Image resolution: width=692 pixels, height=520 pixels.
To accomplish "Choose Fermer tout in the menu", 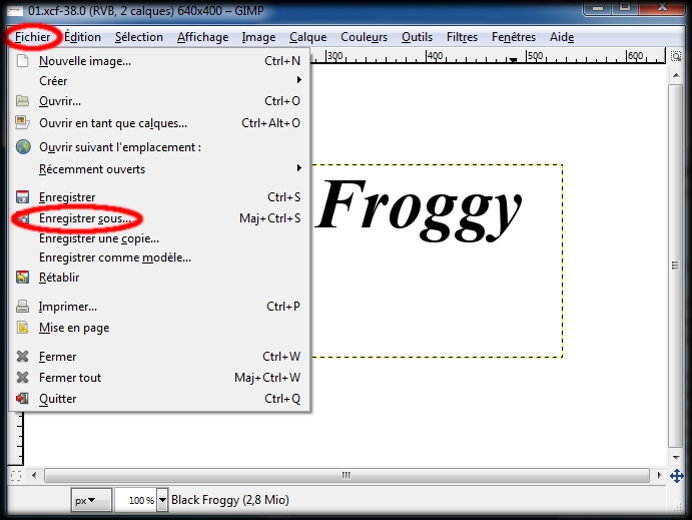I will click(x=70, y=378).
